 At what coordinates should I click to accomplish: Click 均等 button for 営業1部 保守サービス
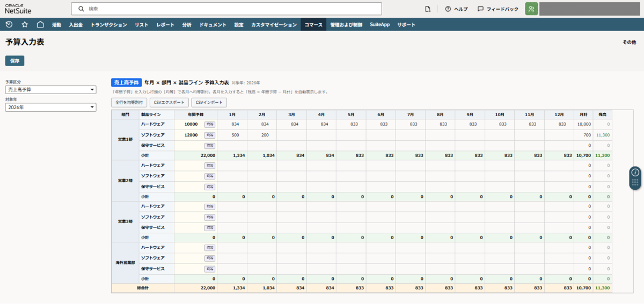coord(210,146)
